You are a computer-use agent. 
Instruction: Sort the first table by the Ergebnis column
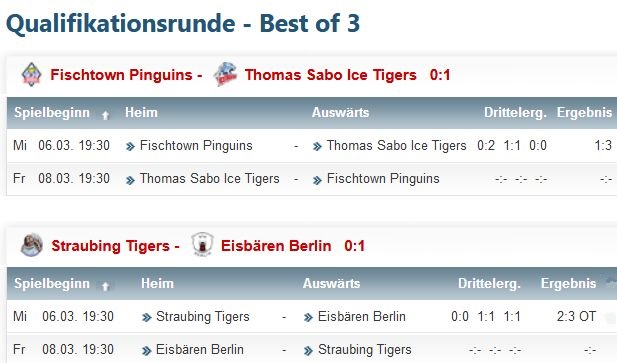[x=584, y=112]
